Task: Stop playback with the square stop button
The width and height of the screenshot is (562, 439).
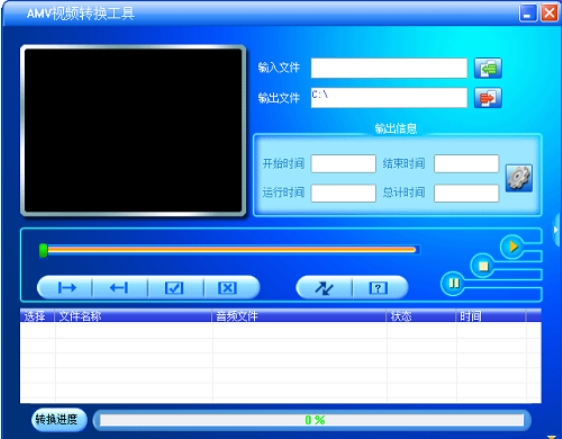Action: click(483, 266)
